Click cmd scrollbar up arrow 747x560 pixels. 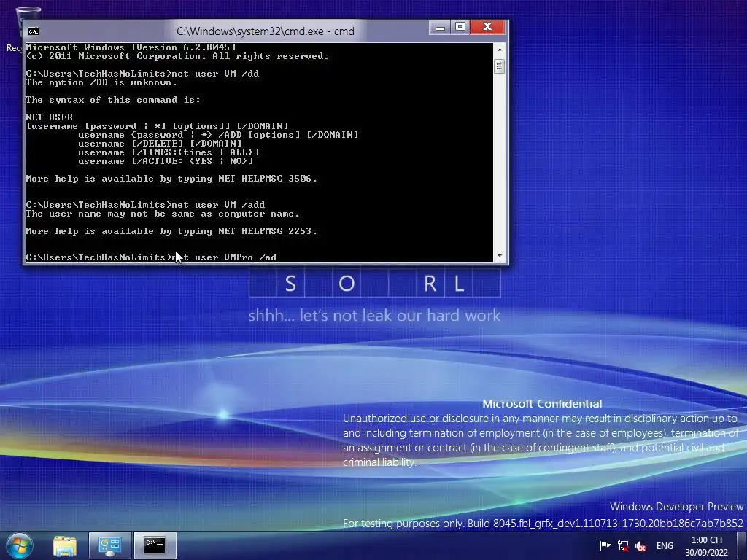(x=499, y=49)
